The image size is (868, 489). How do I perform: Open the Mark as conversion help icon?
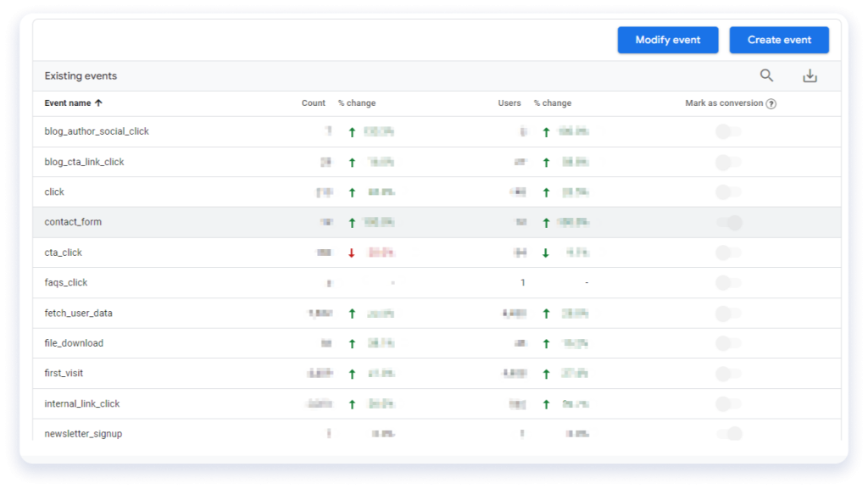click(x=771, y=103)
